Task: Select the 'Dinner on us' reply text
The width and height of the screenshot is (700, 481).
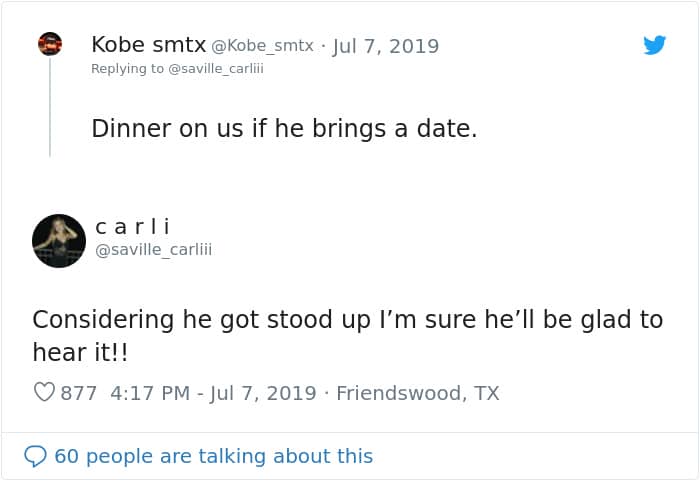Action: coord(284,129)
